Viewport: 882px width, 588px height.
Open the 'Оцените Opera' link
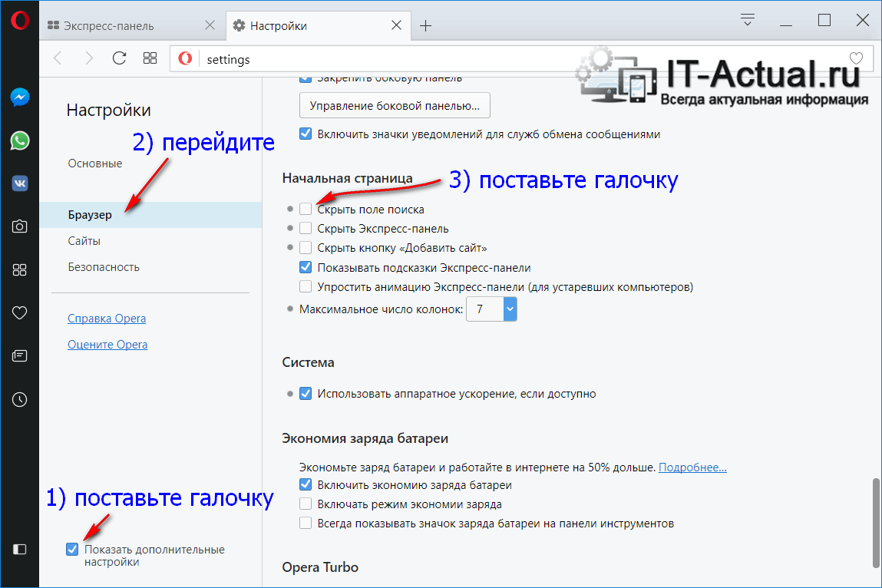(107, 345)
